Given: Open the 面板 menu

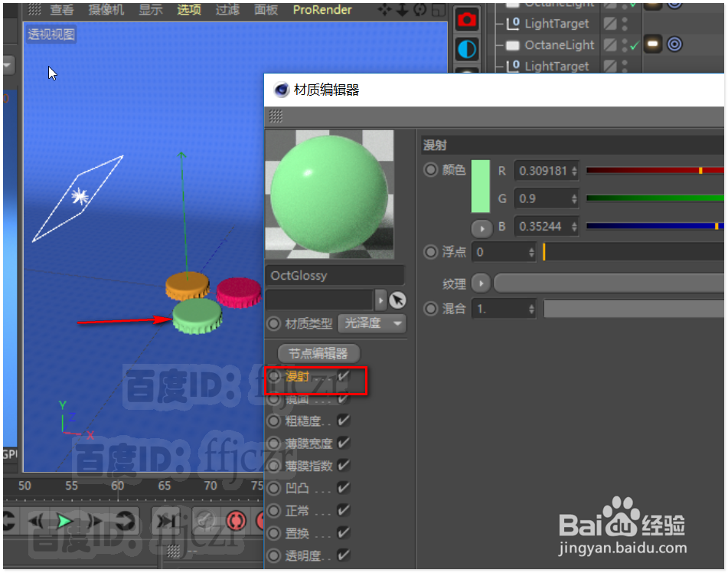Looking at the screenshot, I should 266,10.
